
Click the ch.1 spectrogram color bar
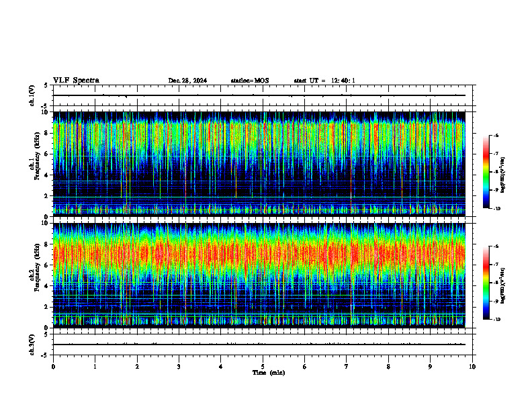(x=486, y=172)
